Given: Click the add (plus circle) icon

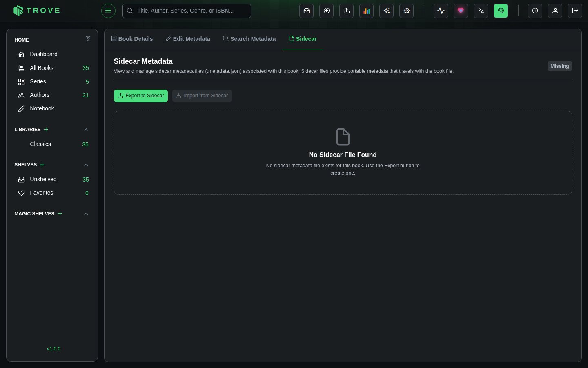Looking at the screenshot, I should pyautogui.click(x=327, y=11).
